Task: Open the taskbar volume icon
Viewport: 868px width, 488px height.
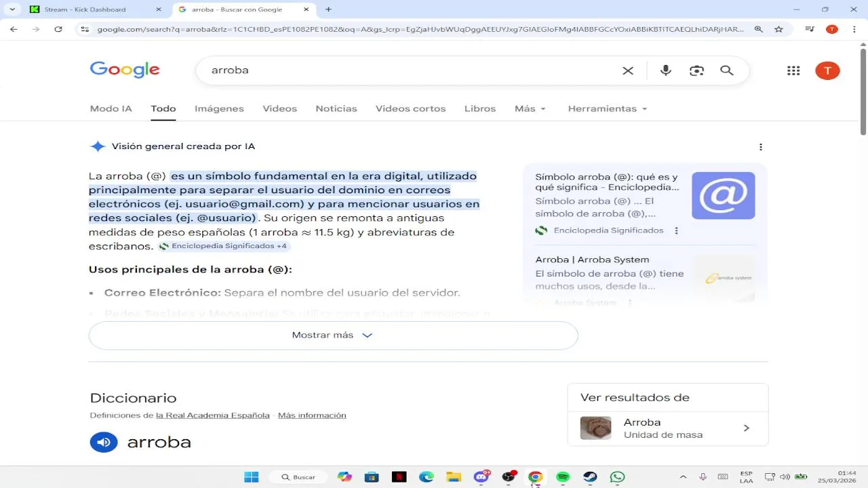Action: point(785,477)
